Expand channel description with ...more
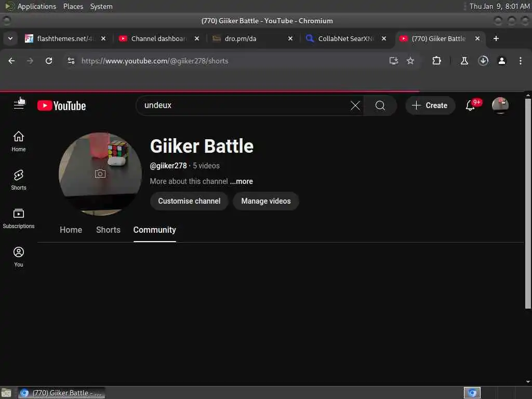Image resolution: width=532 pixels, height=399 pixels. (x=241, y=181)
